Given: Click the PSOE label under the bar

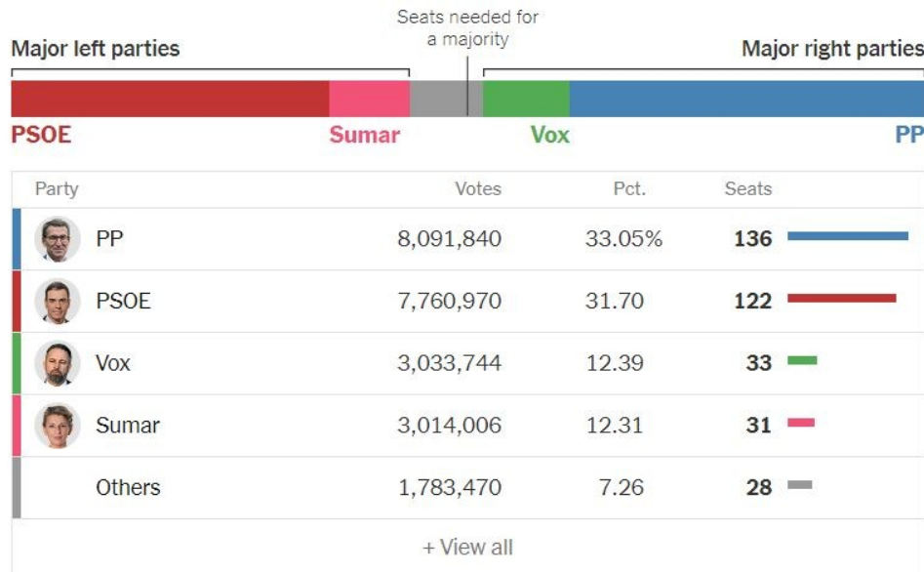Looking at the screenshot, I should (x=41, y=135).
